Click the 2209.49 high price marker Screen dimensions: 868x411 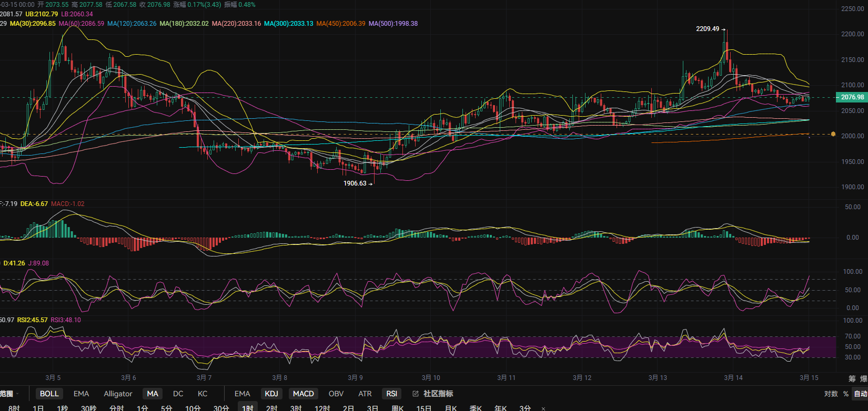pos(708,29)
